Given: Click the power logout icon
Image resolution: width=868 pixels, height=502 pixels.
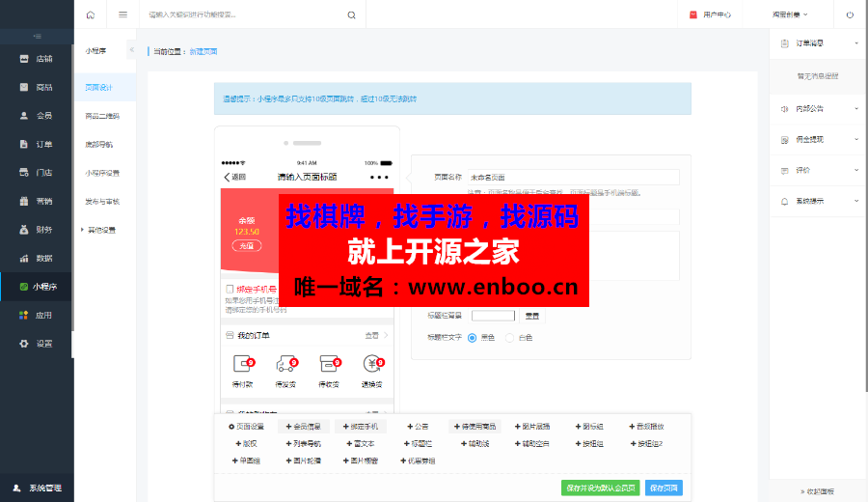Looking at the screenshot, I should tap(850, 14).
